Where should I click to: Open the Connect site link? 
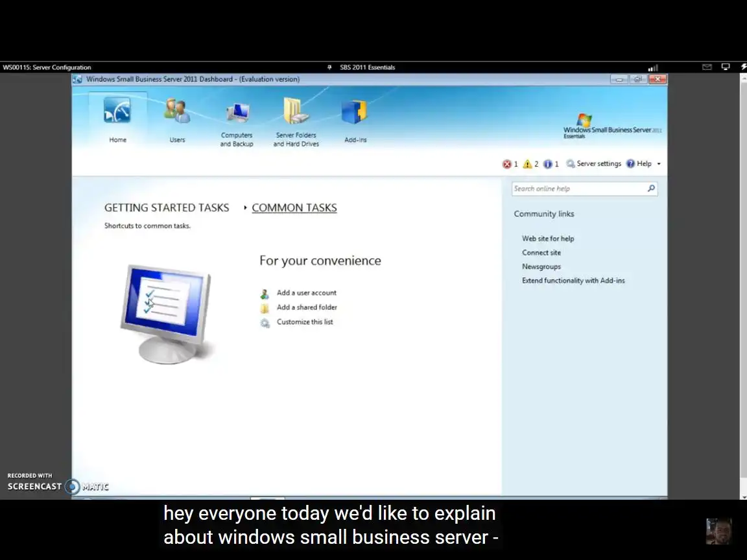[541, 252]
